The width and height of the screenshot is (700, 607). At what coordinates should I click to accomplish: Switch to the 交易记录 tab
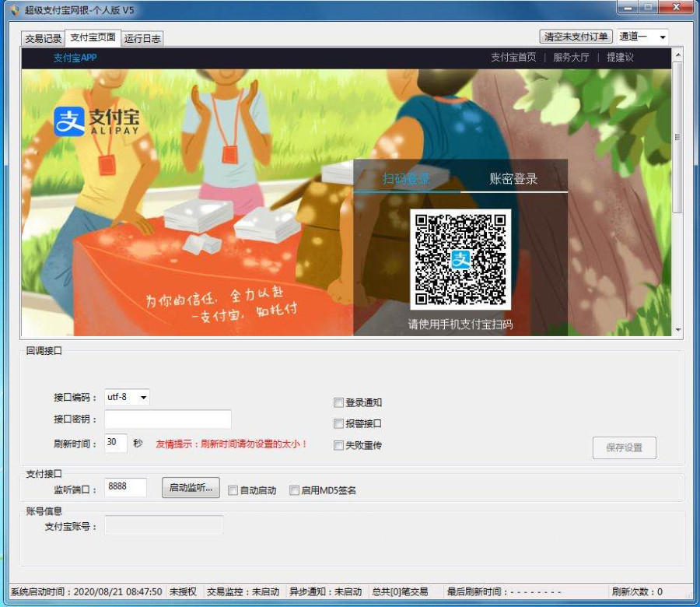click(x=44, y=39)
